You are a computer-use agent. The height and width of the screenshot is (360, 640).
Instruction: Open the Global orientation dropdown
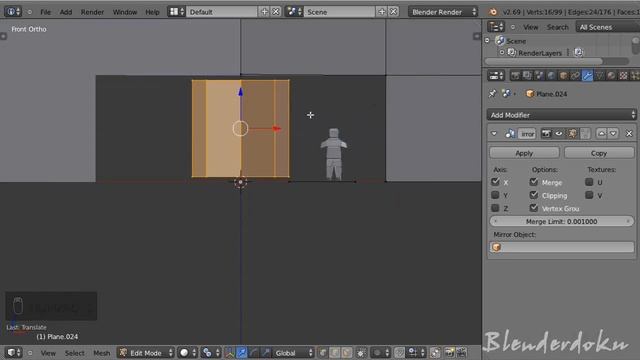point(293,352)
